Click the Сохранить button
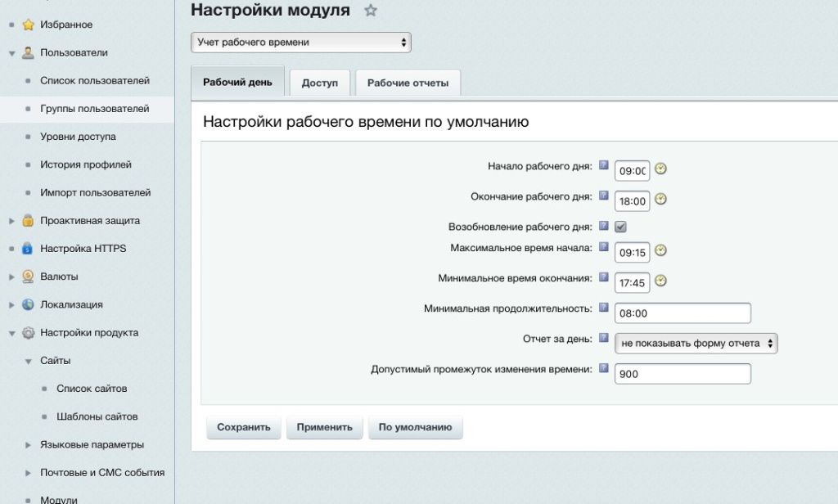This screenshot has width=838, height=504. pyautogui.click(x=243, y=426)
